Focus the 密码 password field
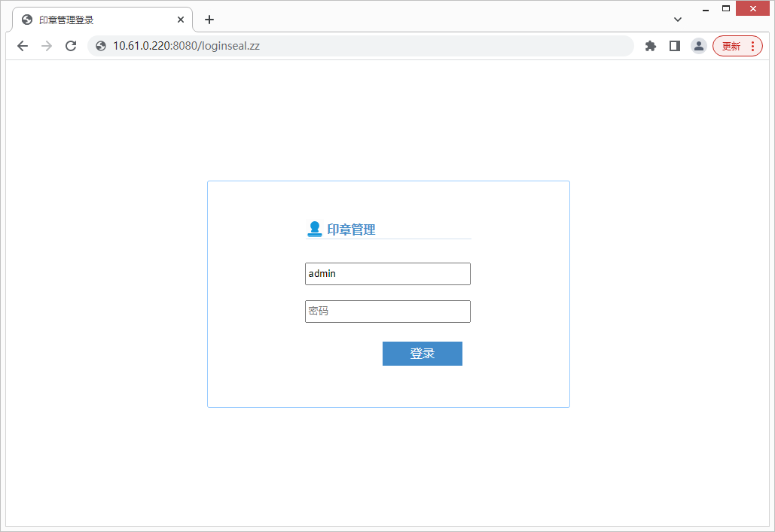This screenshot has height=532, width=775. coord(387,312)
